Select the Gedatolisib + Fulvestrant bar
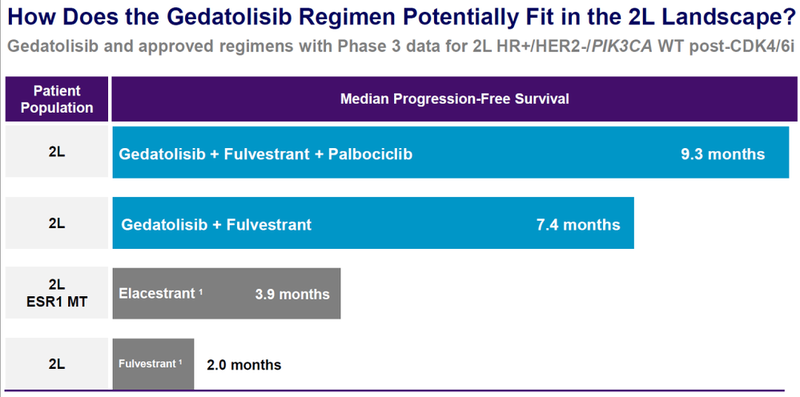Viewport: 800px width, 397px height. pos(373,223)
